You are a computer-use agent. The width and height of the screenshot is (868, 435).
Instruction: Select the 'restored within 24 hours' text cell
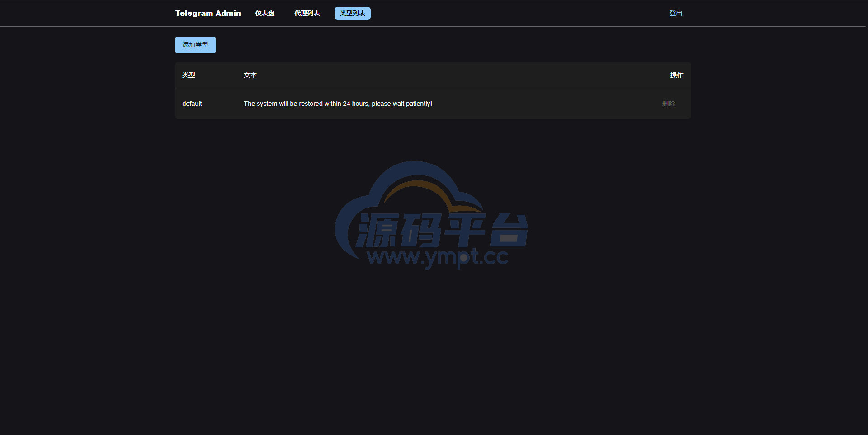[x=338, y=104]
